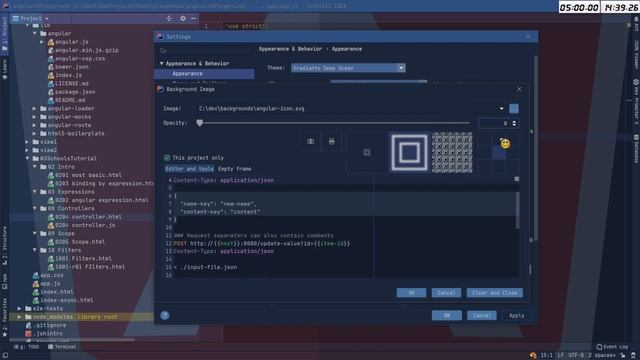Click the Clear and Close button
Image resolution: width=640 pixels, height=360 pixels.
pos(494,293)
